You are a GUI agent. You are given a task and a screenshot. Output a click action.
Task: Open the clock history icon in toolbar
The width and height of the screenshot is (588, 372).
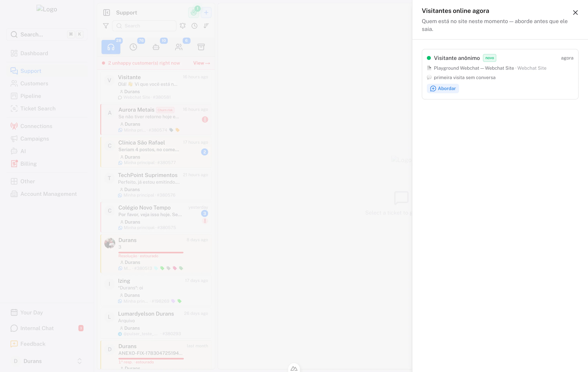[194, 26]
